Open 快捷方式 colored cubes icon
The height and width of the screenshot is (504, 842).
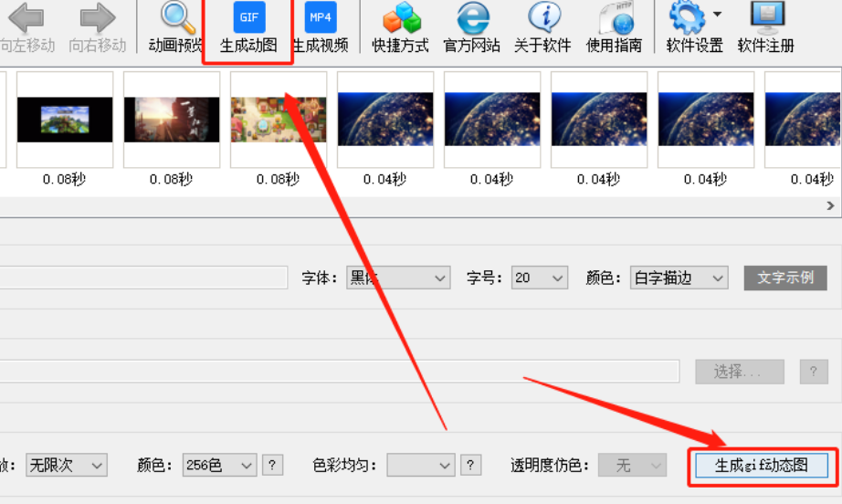pos(401,17)
